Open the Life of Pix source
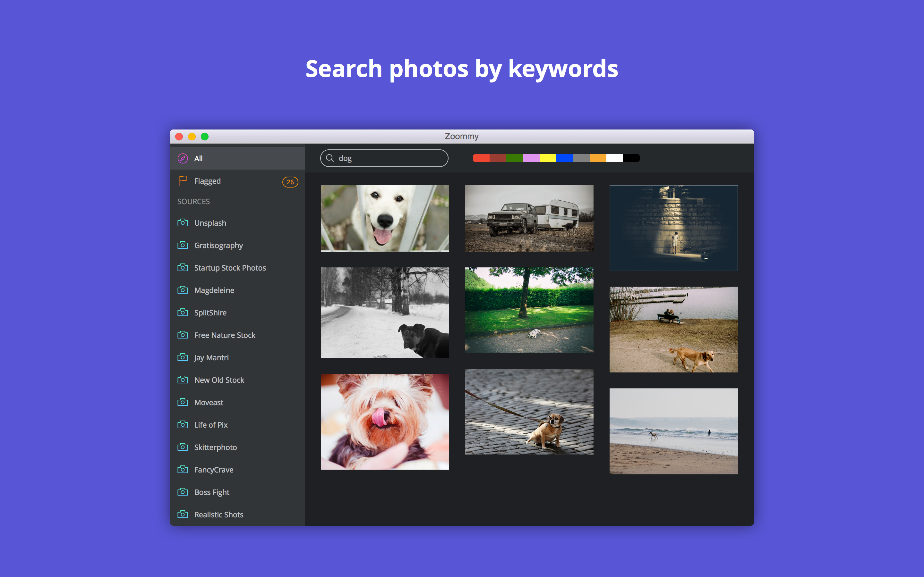924x577 pixels. pyautogui.click(x=211, y=425)
